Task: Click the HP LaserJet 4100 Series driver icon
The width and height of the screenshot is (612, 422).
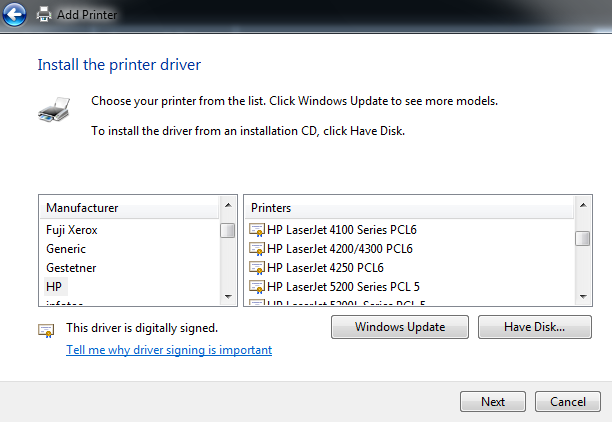Action: (x=257, y=230)
